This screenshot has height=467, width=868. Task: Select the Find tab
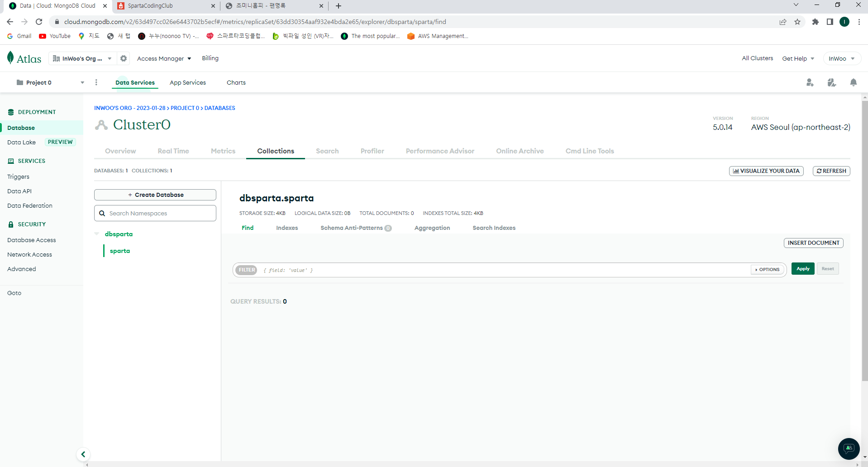pyautogui.click(x=248, y=228)
